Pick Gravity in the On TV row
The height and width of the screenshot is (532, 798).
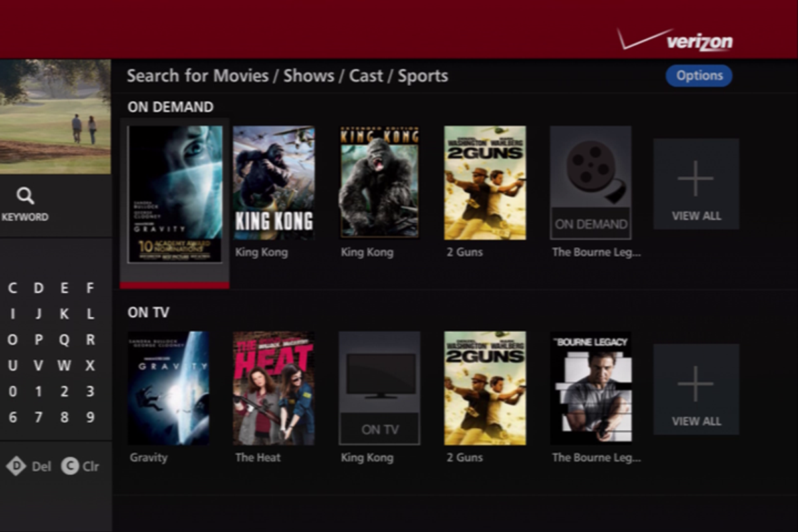tap(168, 388)
